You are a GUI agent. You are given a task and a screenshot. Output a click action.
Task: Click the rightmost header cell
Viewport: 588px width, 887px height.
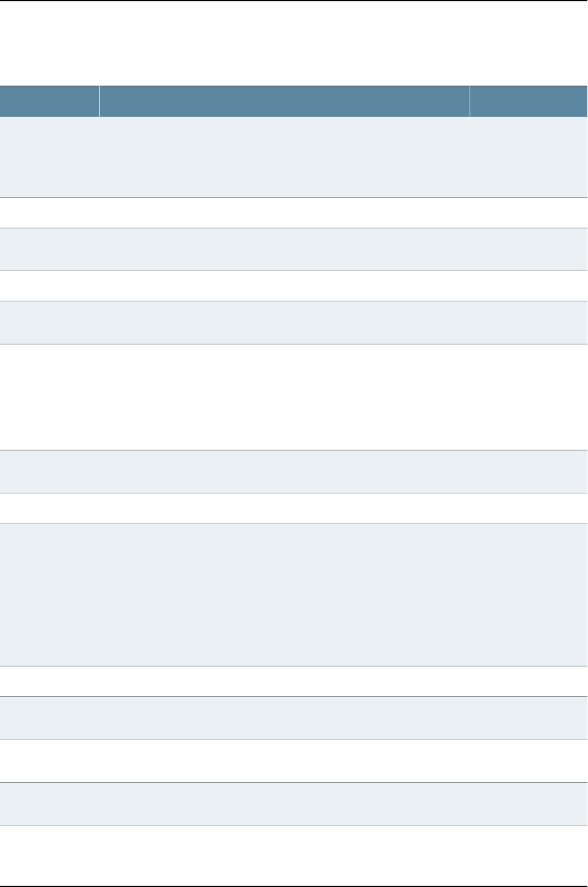(x=528, y=101)
